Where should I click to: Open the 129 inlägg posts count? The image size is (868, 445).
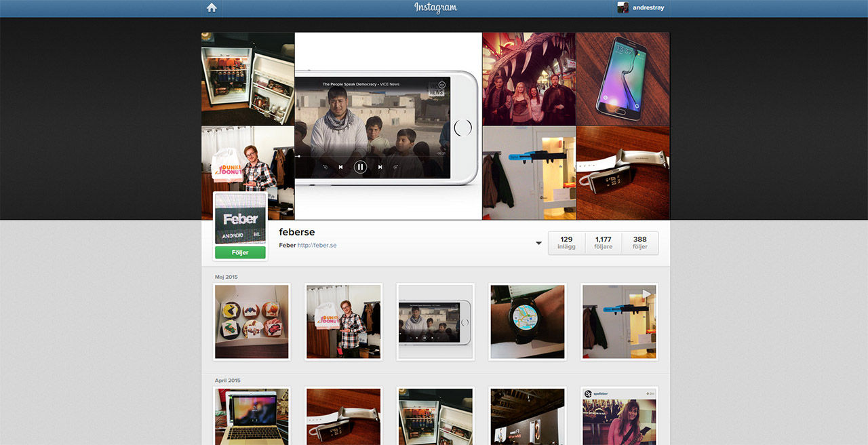coord(566,243)
